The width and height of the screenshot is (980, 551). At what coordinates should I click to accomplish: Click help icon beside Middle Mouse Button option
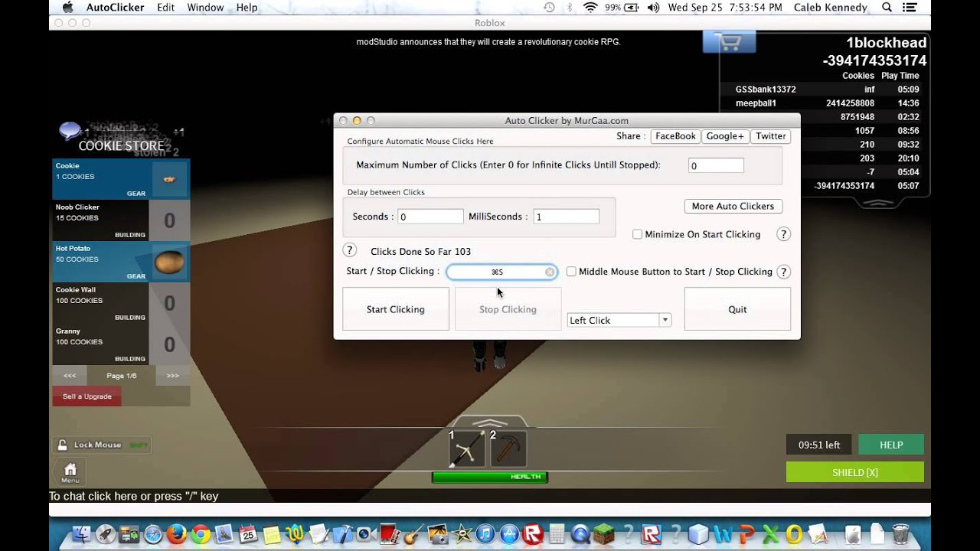point(783,272)
